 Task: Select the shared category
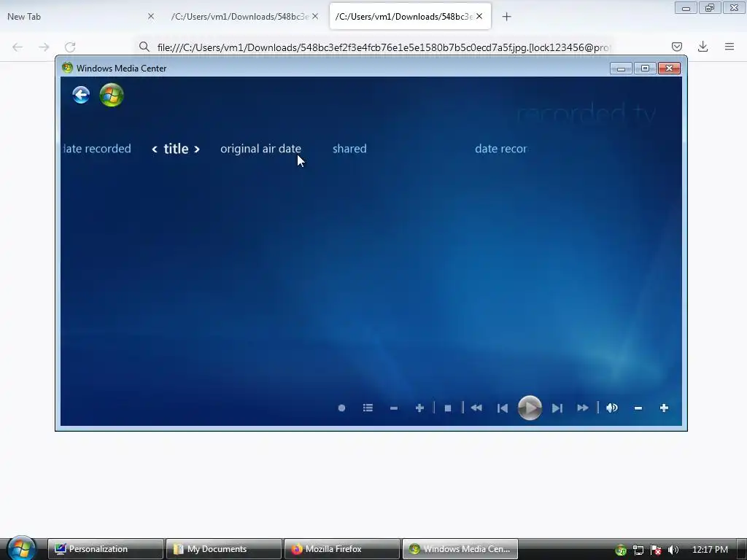click(x=349, y=149)
